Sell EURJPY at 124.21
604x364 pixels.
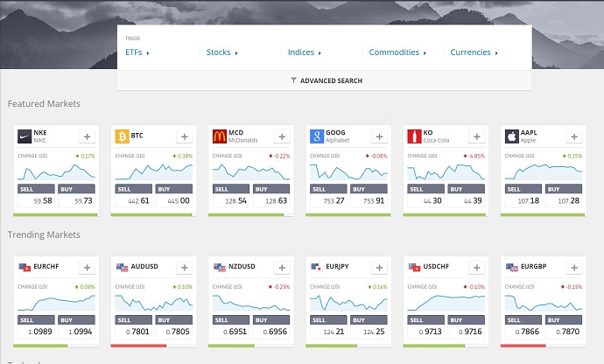pyautogui.click(x=328, y=327)
